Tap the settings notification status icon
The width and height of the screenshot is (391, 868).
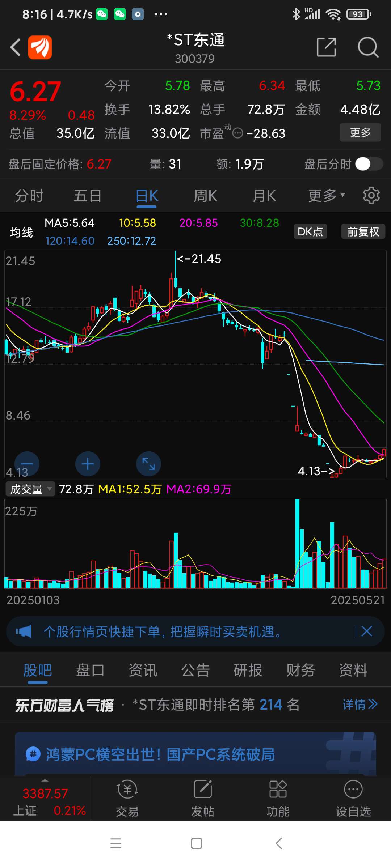tap(138, 14)
